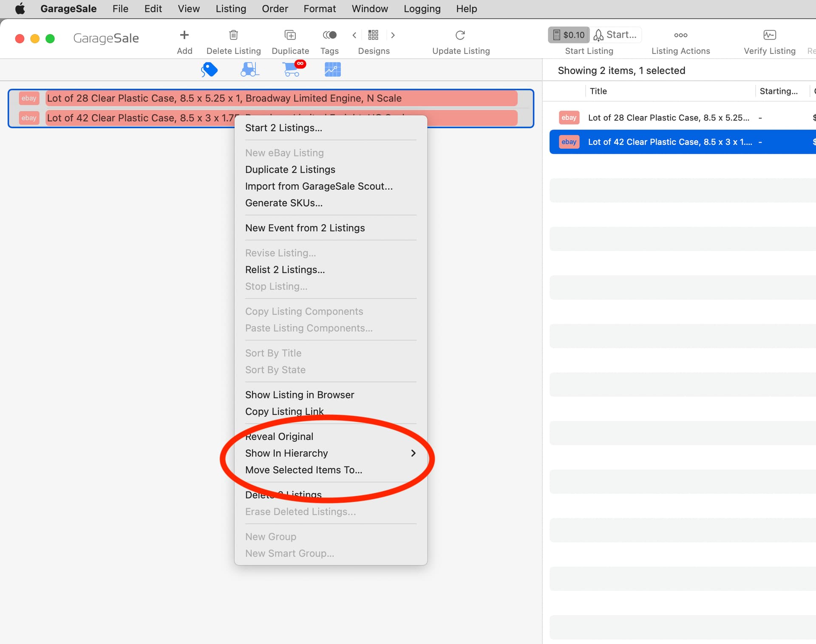Click the Delete Listing trash icon
The image size is (816, 644).
point(233,35)
